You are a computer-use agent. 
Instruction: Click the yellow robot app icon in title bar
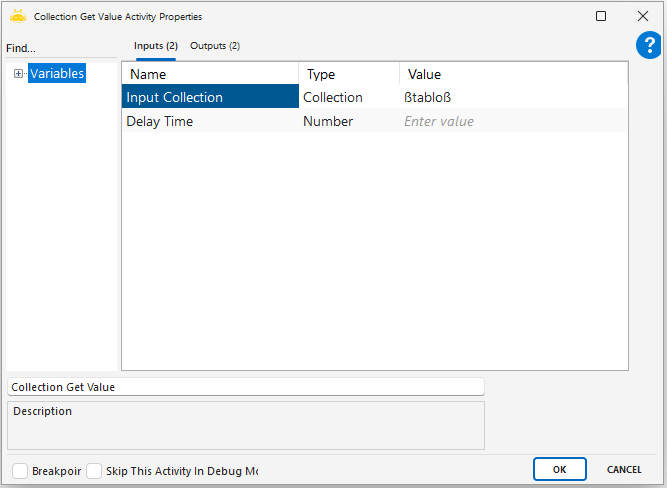click(18, 16)
